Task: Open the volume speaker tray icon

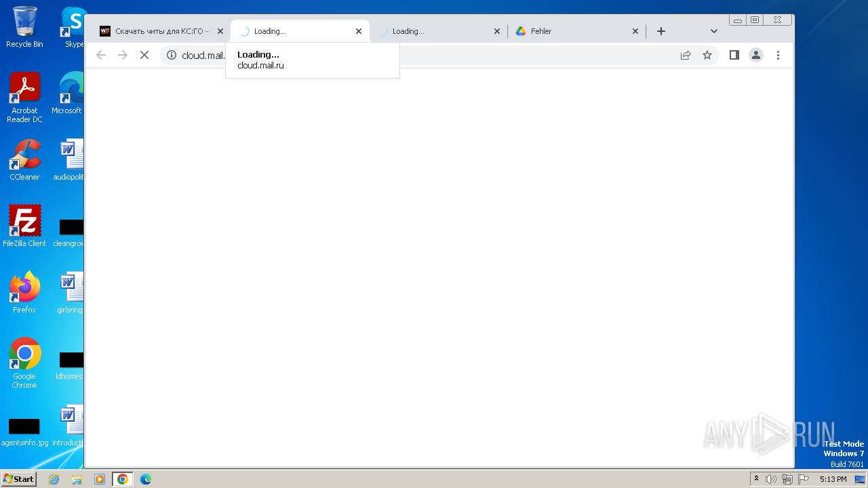Action: [x=771, y=479]
